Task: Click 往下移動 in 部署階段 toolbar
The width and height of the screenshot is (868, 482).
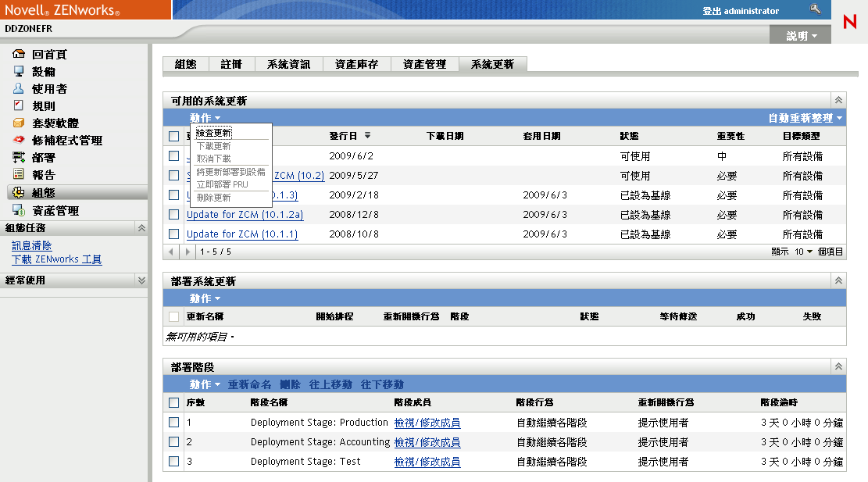Action: tap(382, 384)
